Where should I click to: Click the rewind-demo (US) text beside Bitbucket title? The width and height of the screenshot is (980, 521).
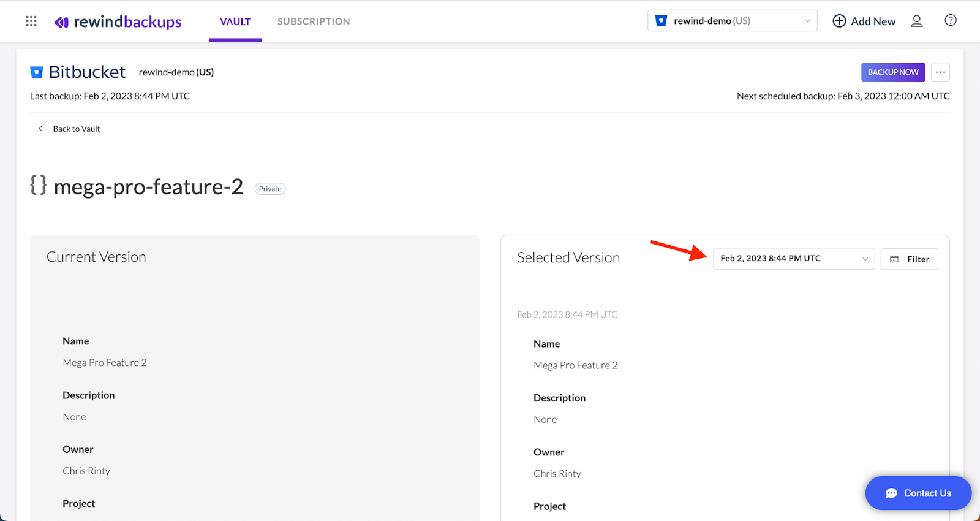(x=176, y=72)
